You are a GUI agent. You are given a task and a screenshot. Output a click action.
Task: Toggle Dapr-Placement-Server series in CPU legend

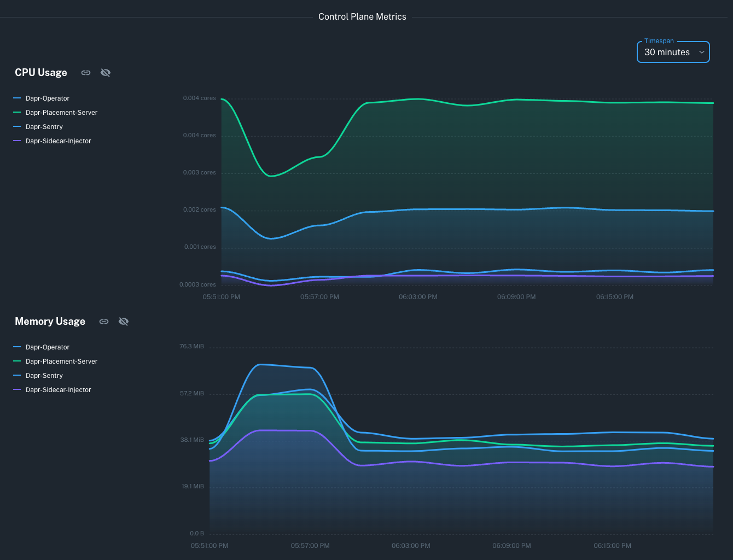(55, 113)
